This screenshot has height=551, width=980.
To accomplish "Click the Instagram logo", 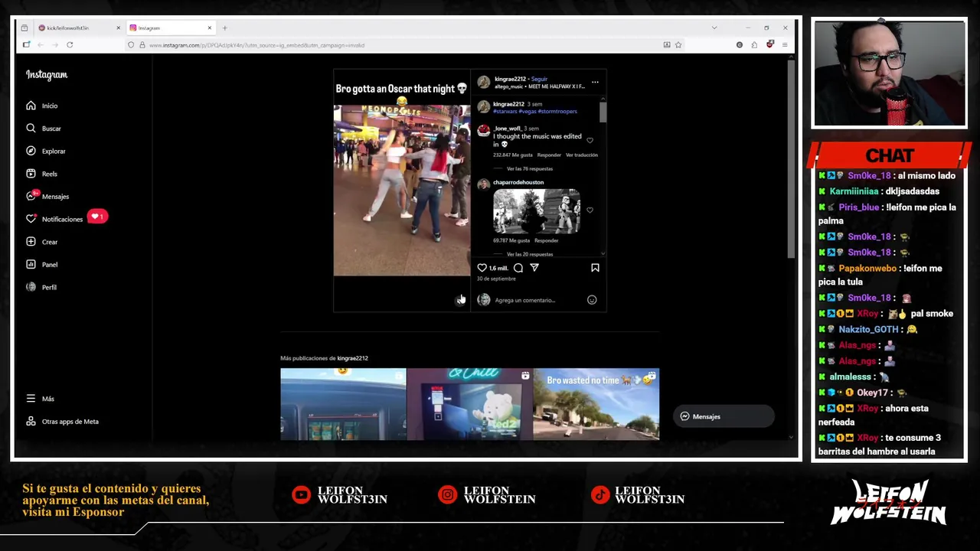I will pos(47,75).
